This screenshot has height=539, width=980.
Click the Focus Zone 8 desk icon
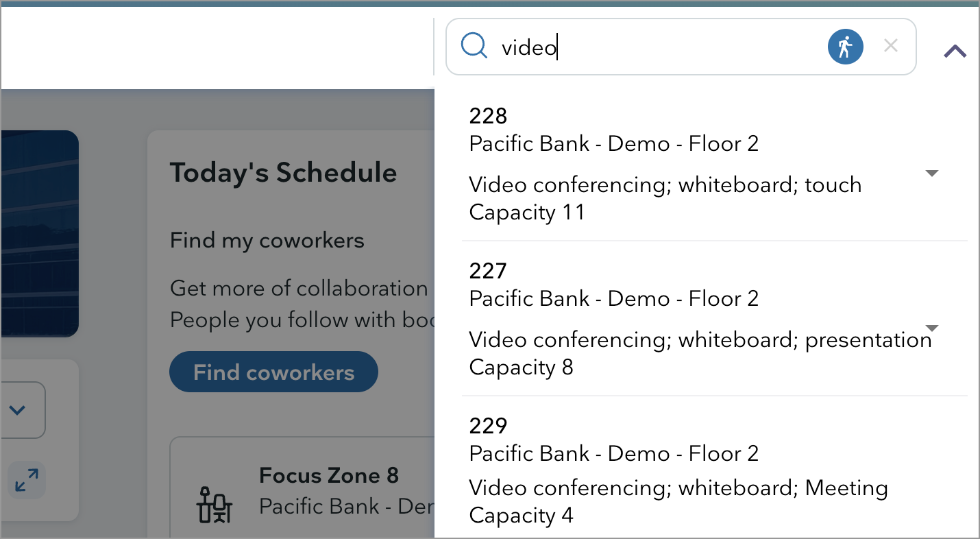215,504
